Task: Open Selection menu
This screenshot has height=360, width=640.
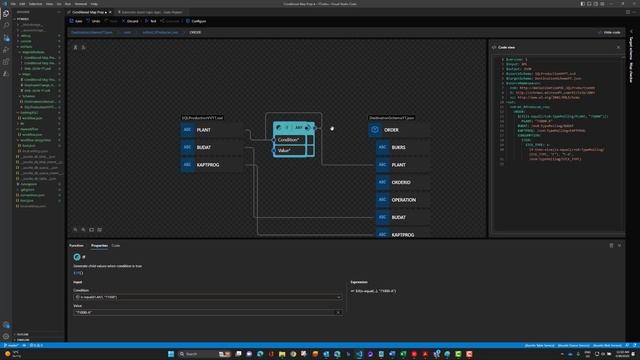Action: 35,4
